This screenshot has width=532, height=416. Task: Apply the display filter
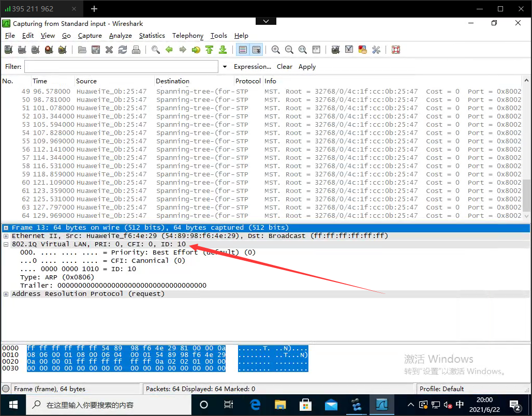click(307, 67)
